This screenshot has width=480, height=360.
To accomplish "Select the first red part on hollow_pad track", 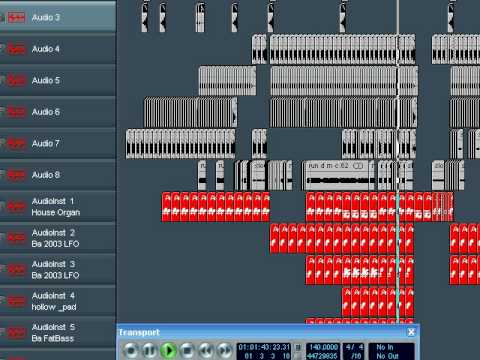I will click(x=347, y=302).
